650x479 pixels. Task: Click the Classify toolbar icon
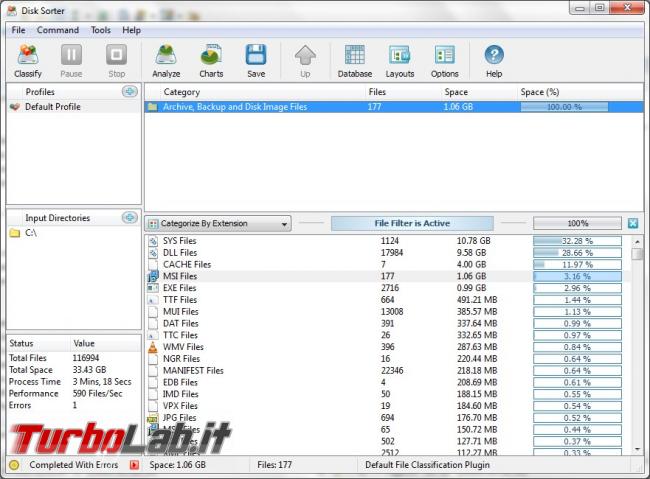pos(28,55)
